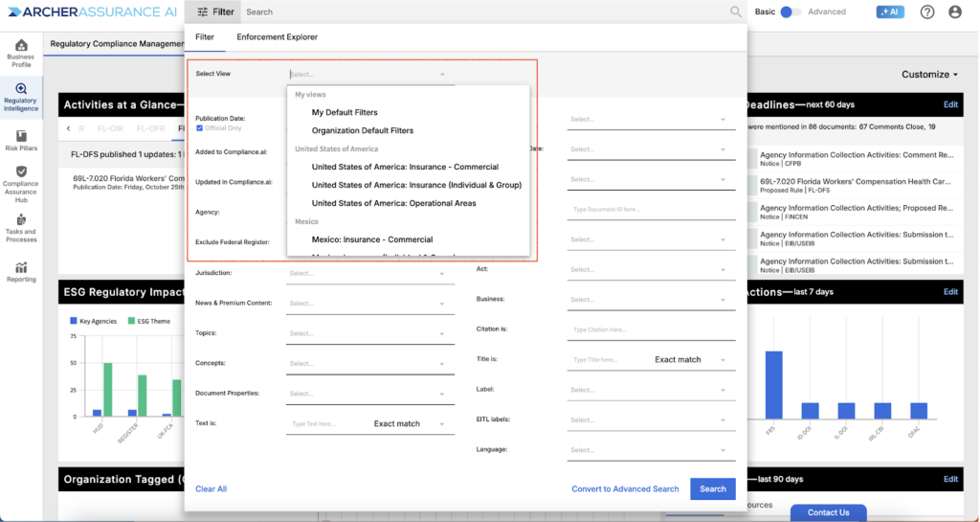Expand the Concepts dropdown

370,363
